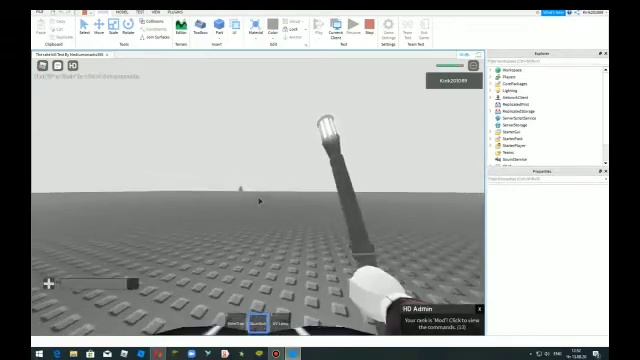Click the Team Test button

coord(407,29)
